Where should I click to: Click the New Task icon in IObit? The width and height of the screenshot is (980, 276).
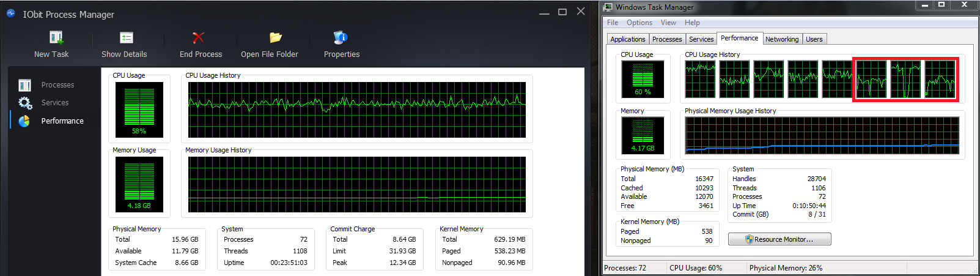(x=56, y=37)
